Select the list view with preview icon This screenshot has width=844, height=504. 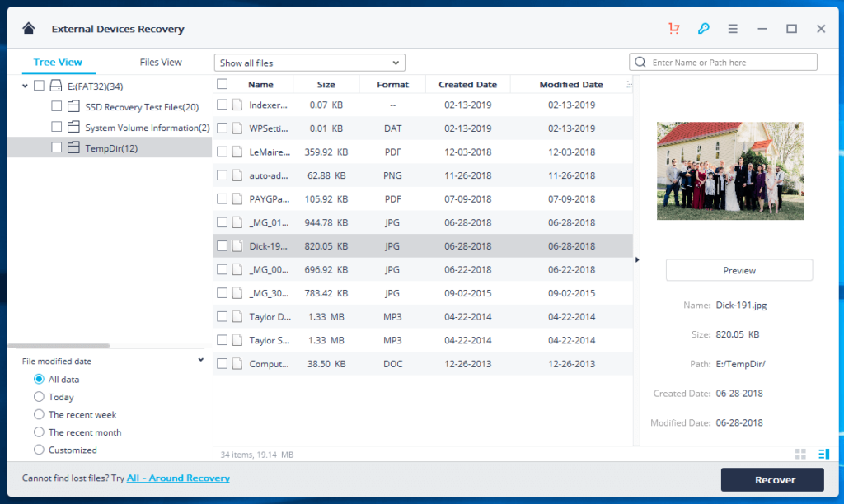(823, 454)
